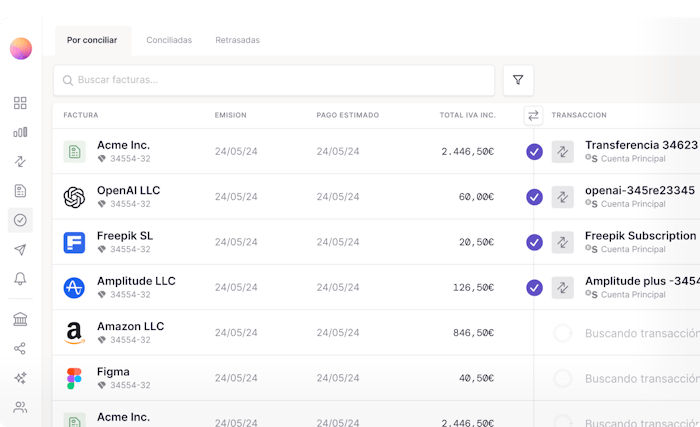This screenshot has width=700, height=427.
Task: Click the Buscar facturas search field
Action: click(x=274, y=80)
